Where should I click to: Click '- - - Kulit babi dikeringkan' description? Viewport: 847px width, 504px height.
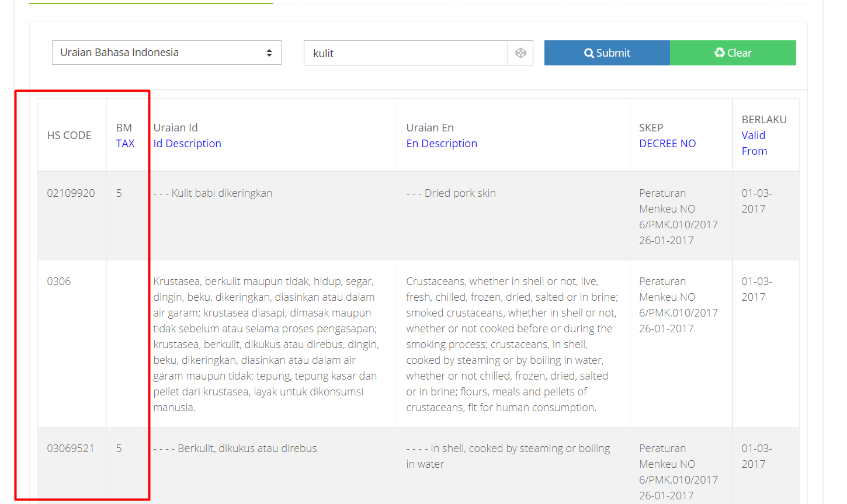pyautogui.click(x=213, y=193)
